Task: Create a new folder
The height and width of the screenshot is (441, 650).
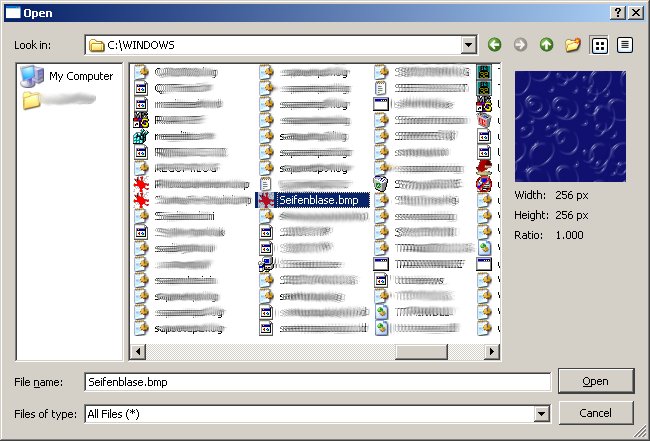Action: click(x=572, y=45)
